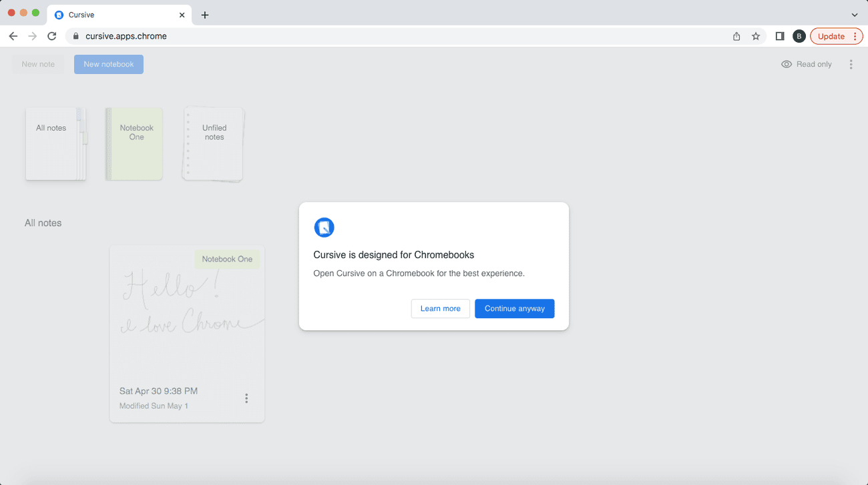868x485 pixels.
Task: Open Notebook One
Action: [x=134, y=143]
